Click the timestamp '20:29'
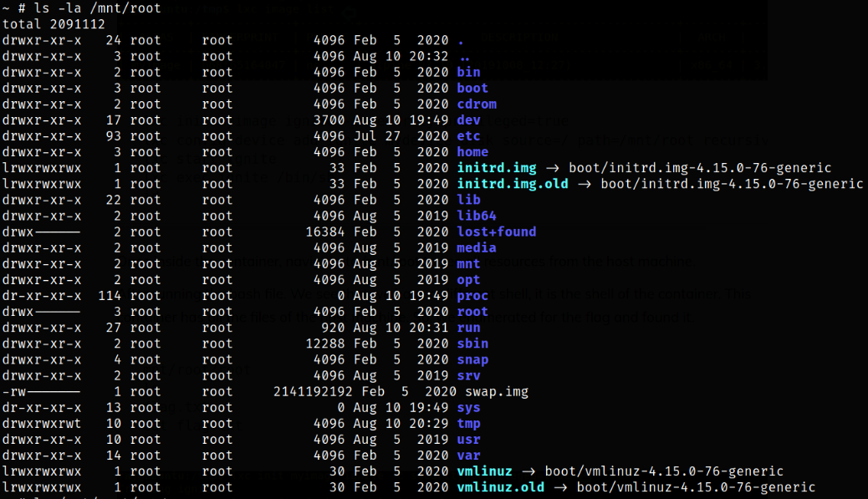868x499 pixels. [428, 424]
